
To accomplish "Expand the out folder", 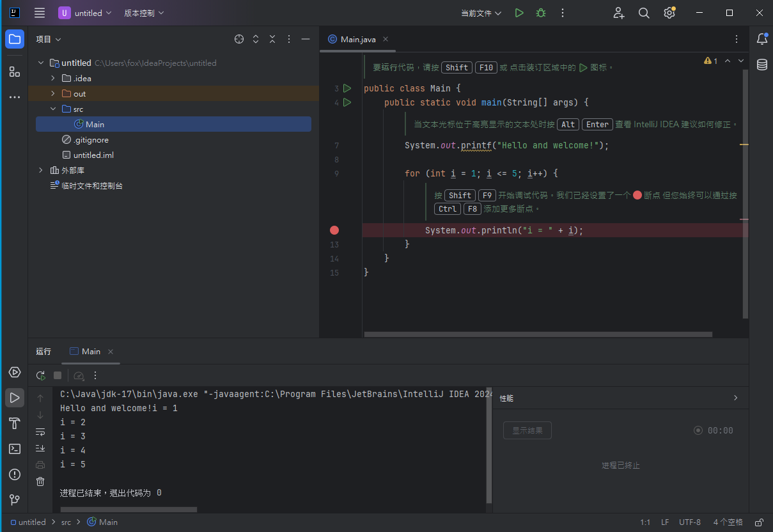I will (53, 94).
